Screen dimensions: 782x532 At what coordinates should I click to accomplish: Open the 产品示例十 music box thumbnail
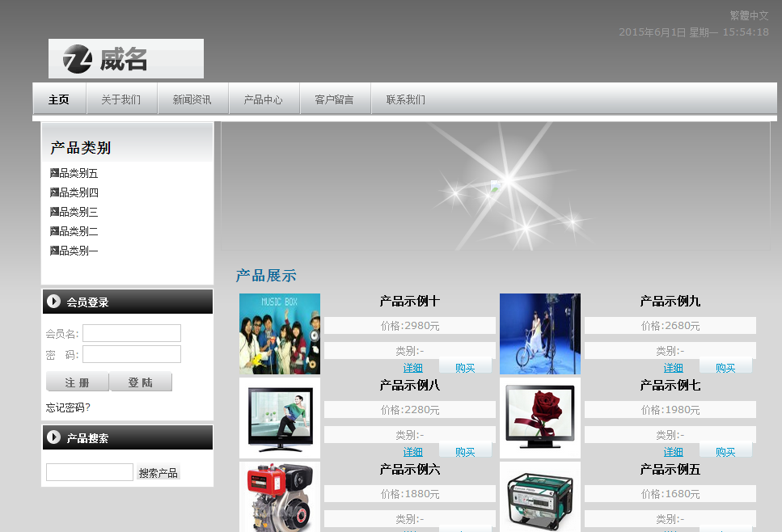click(280, 334)
